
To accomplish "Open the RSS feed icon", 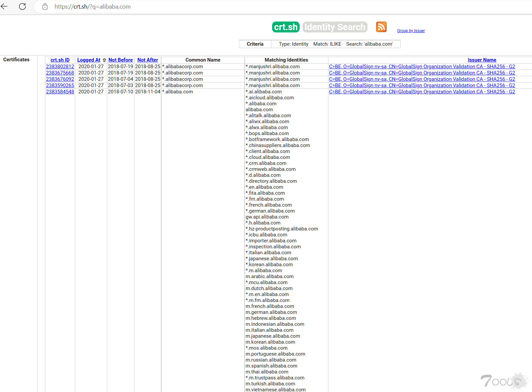I will pos(381,27).
